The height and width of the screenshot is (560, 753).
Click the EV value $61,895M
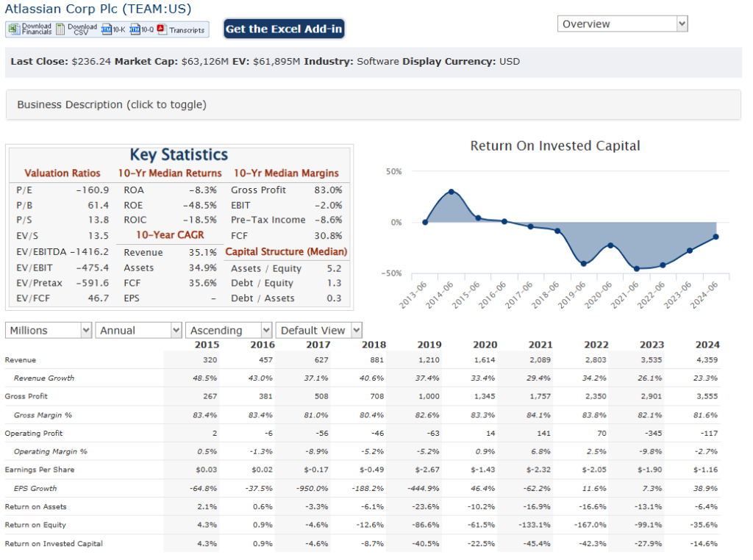[276, 62]
